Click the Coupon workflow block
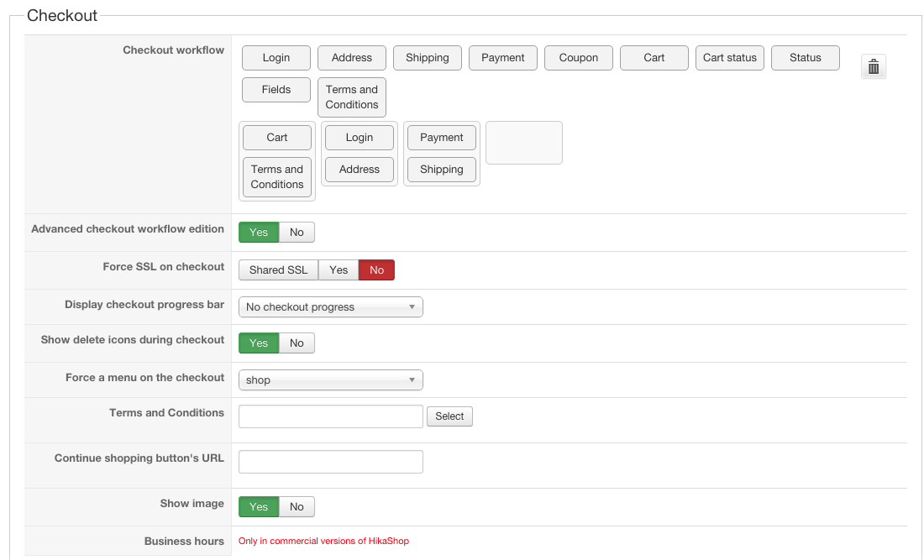Image resolution: width=924 pixels, height=560 pixels. tap(579, 58)
